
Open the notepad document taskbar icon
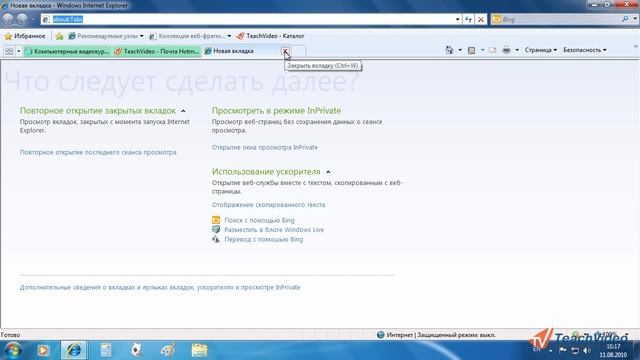pos(106,350)
